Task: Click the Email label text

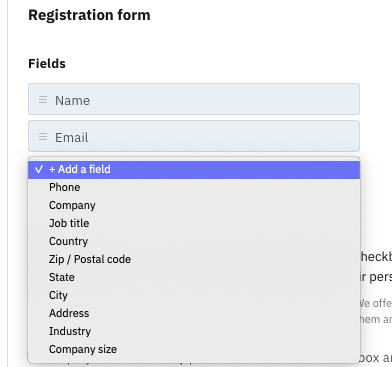Action: [x=72, y=138]
